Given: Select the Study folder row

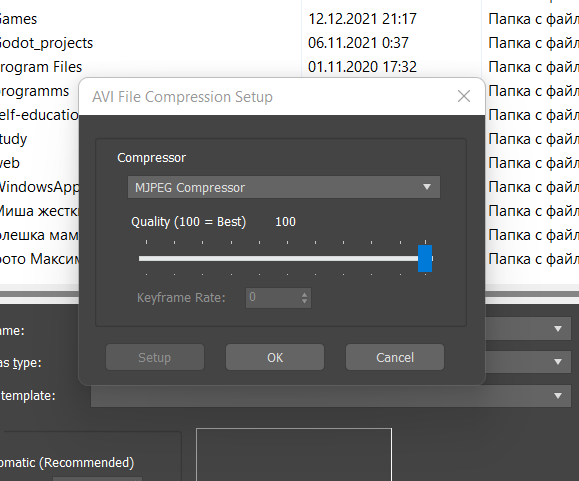Looking at the screenshot, I should (x=13, y=139).
